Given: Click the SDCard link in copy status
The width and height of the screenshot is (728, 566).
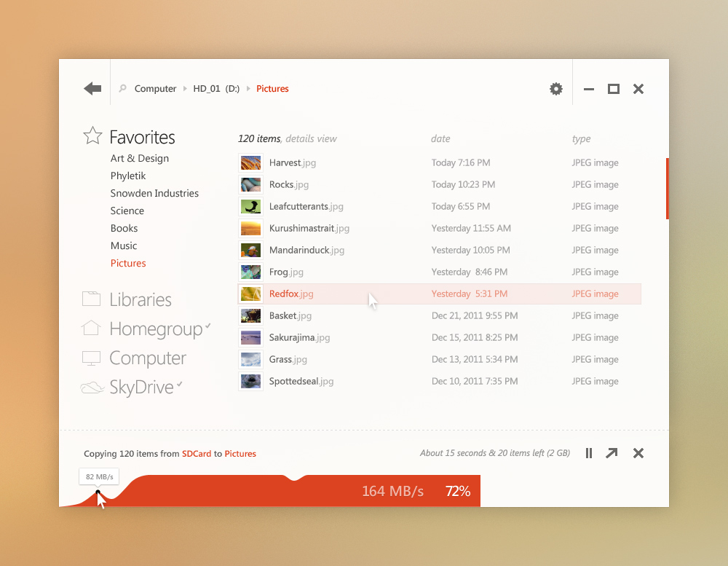Looking at the screenshot, I should pyautogui.click(x=197, y=454).
